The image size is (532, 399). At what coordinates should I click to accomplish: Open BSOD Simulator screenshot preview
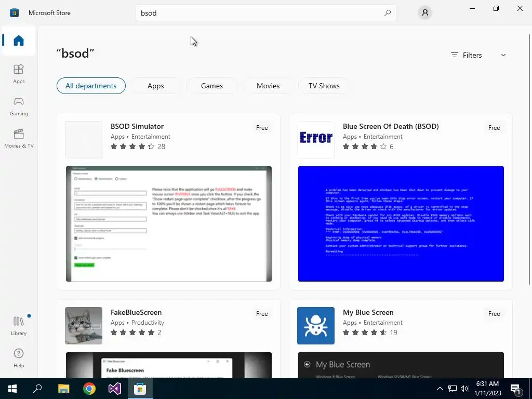point(169,224)
